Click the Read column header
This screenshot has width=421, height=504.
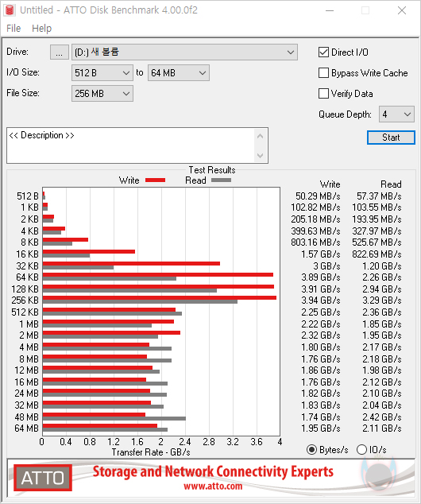click(x=391, y=184)
